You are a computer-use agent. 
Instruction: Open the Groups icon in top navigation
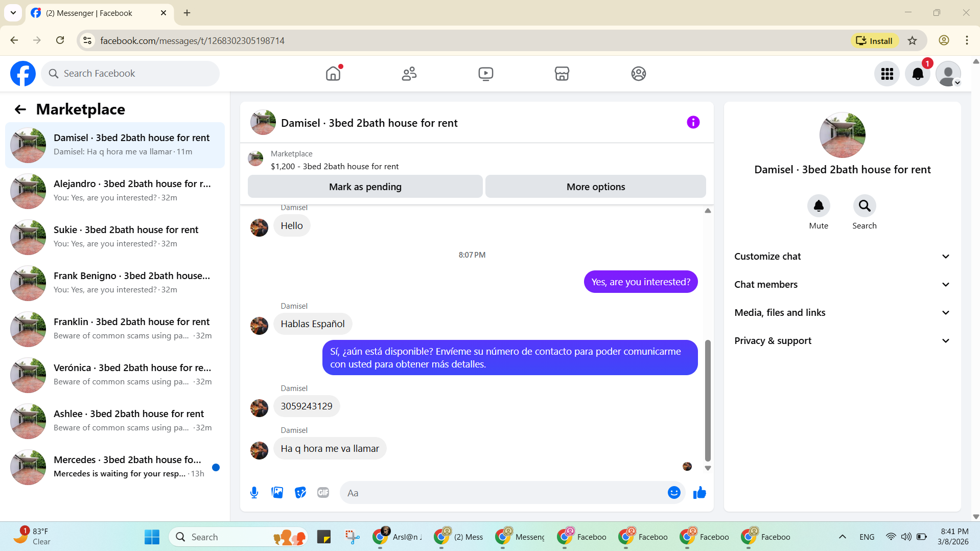pyautogui.click(x=638, y=74)
